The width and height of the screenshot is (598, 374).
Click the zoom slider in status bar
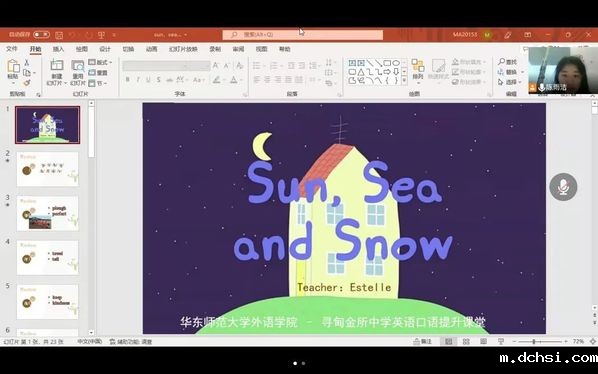tap(540, 341)
